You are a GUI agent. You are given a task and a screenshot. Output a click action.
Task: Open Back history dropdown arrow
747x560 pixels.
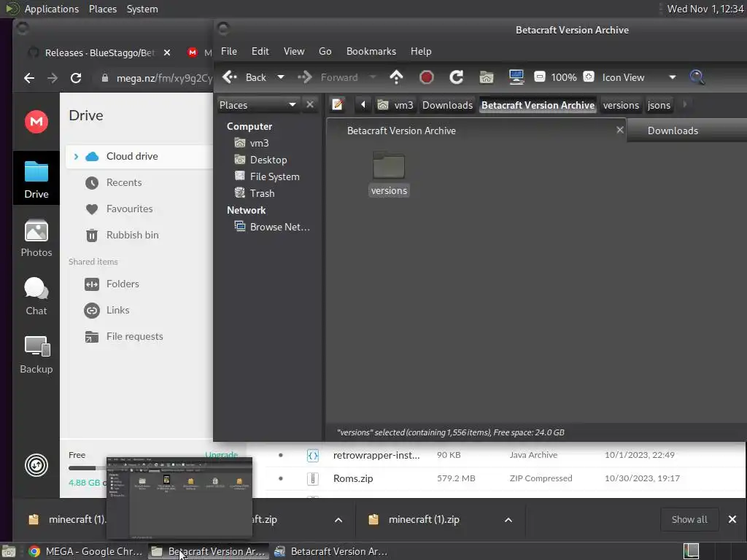[x=281, y=77]
